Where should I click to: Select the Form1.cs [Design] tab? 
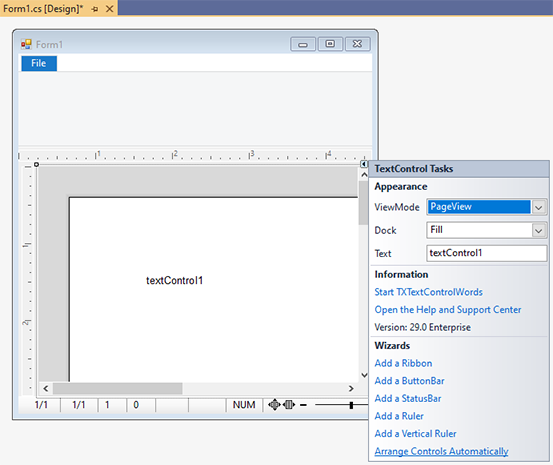pos(43,9)
